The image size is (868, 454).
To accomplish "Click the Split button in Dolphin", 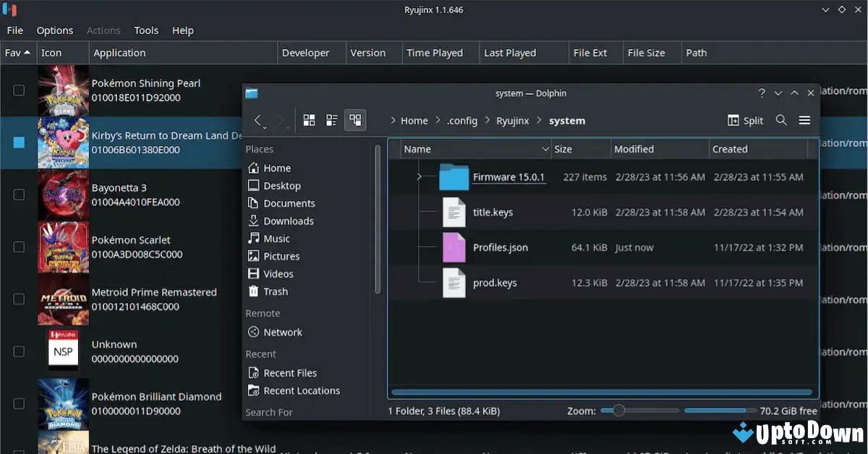I will tap(745, 120).
